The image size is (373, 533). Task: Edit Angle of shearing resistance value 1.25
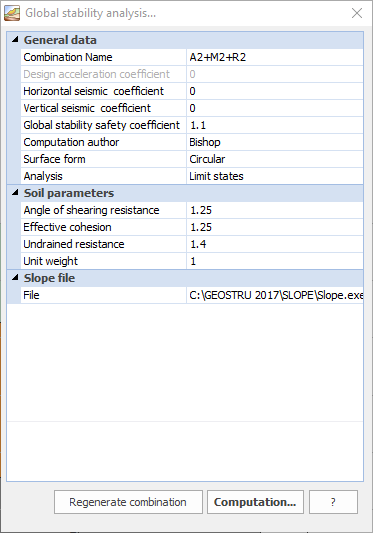[x=275, y=210]
